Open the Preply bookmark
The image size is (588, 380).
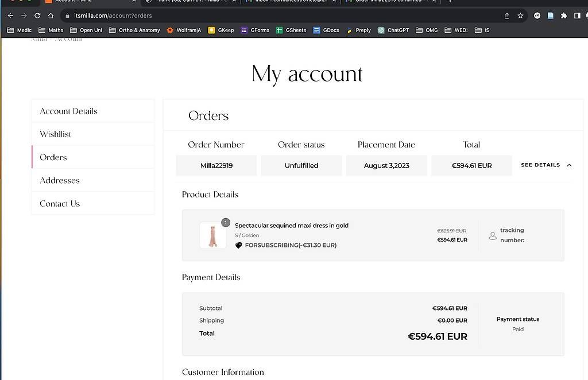[359, 30]
